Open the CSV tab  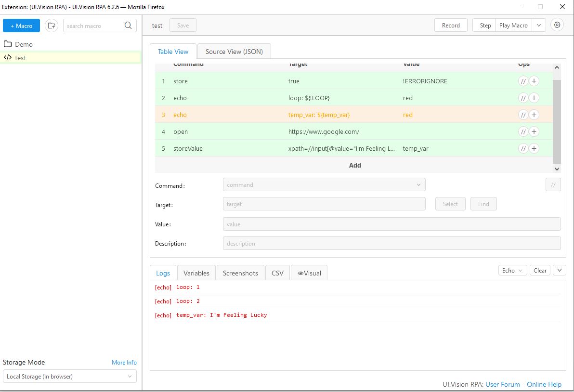click(x=277, y=273)
